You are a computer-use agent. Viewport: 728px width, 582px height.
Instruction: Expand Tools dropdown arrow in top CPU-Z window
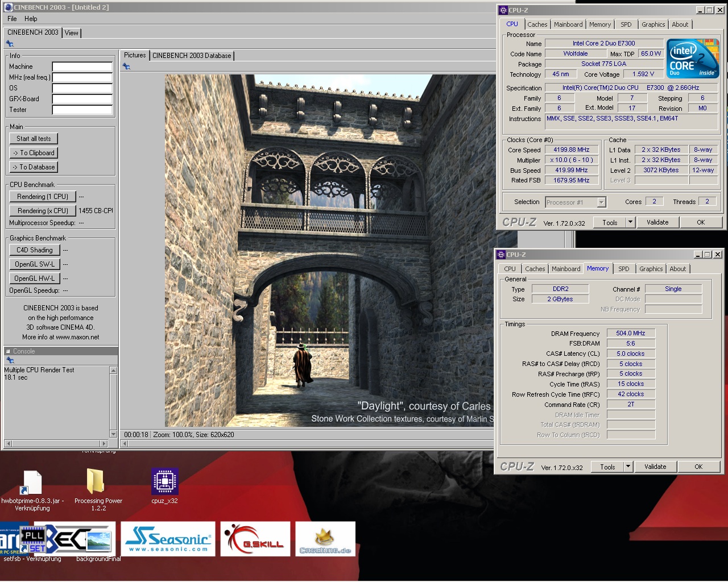coord(630,222)
